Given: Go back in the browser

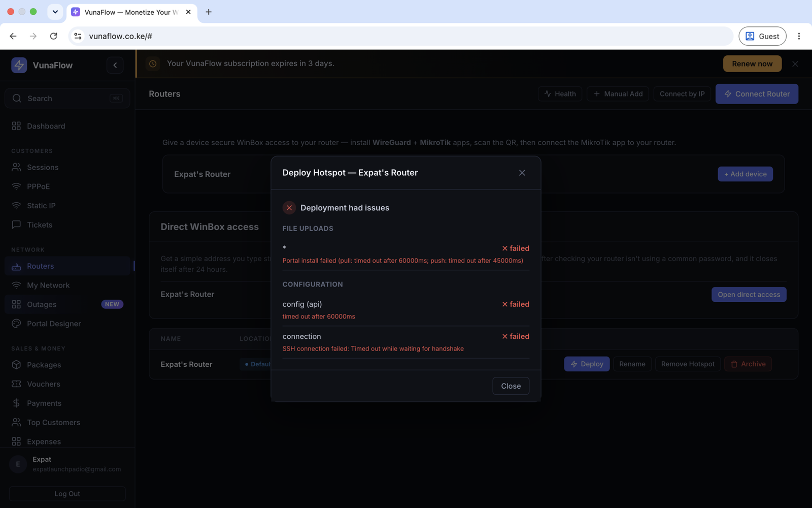Looking at the screenshot, I should [13, 36].
